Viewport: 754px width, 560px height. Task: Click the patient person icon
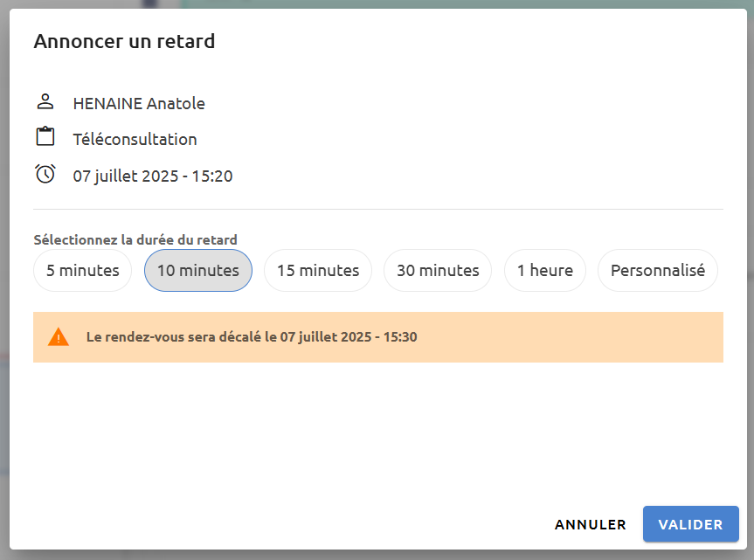[45, 102]
